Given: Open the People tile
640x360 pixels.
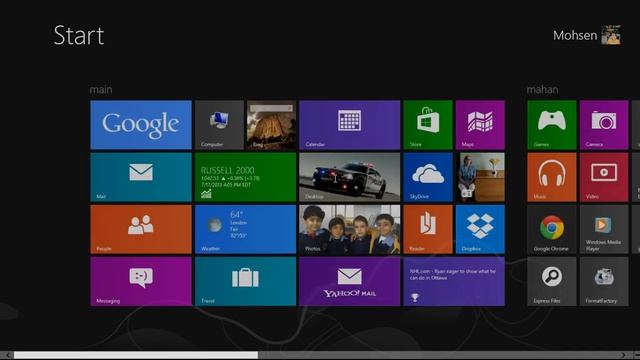Looking at the screenshot, I should [x=141, y=229].
